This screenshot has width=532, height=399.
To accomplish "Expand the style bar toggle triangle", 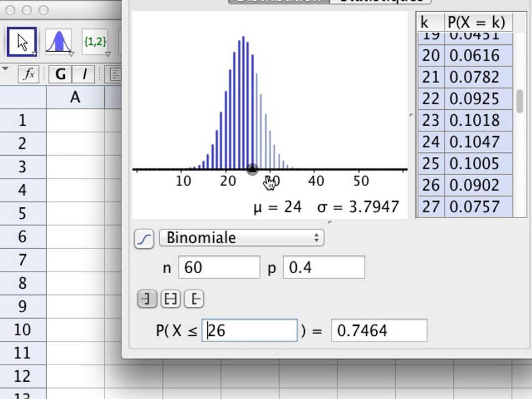I will [5, 69].
